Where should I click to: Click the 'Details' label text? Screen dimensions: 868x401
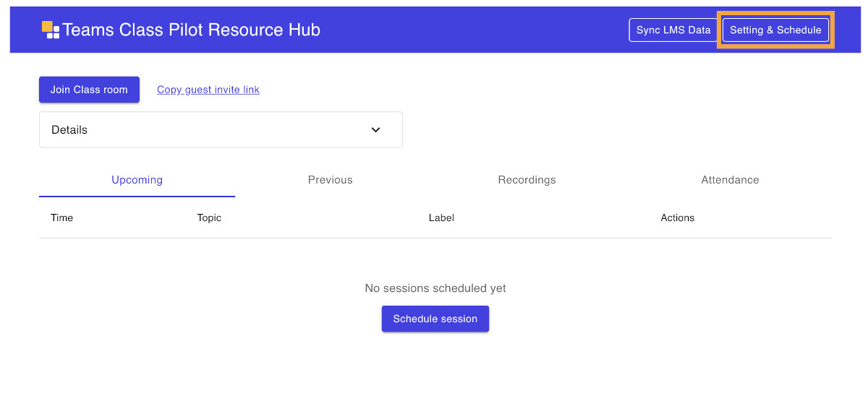(x=69, y=130)
